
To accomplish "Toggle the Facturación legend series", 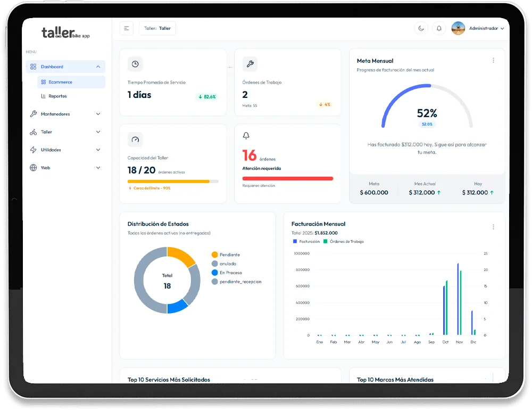I will [307, 242].
